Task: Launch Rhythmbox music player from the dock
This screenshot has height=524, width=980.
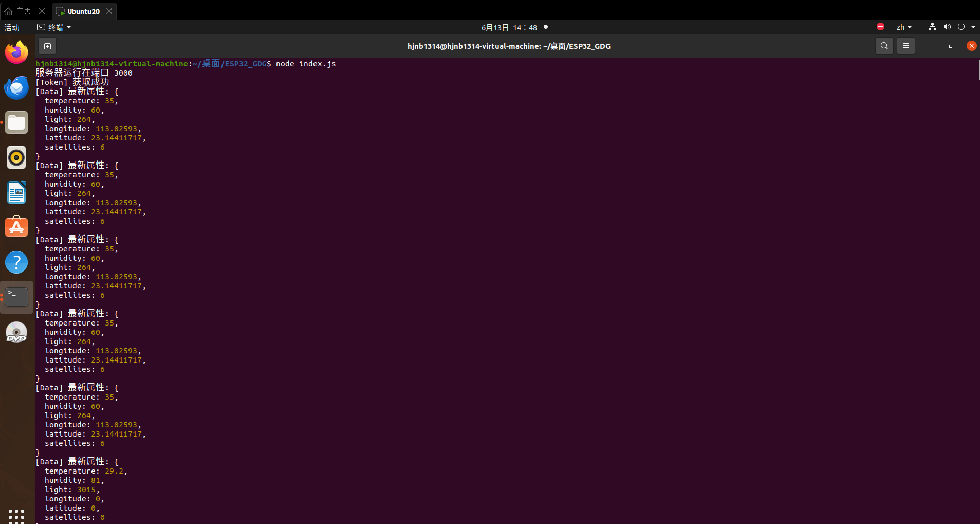Action: (16, 157)
